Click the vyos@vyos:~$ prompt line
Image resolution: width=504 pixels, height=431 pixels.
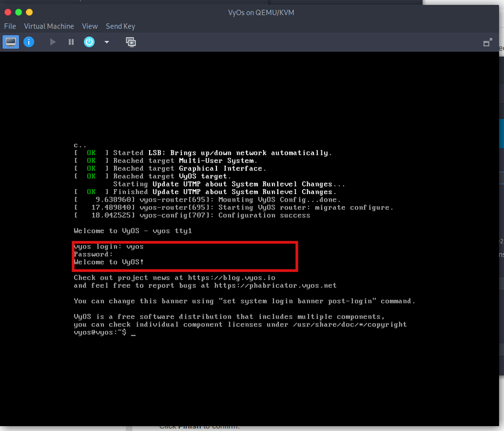coord(105,332)
